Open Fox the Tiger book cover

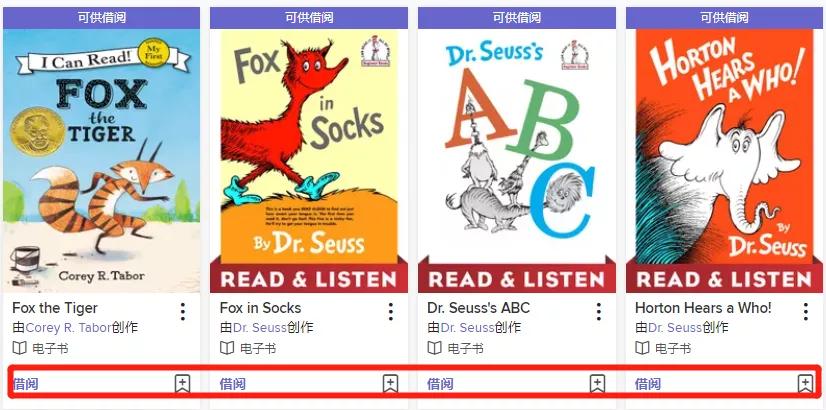(102, 161)
